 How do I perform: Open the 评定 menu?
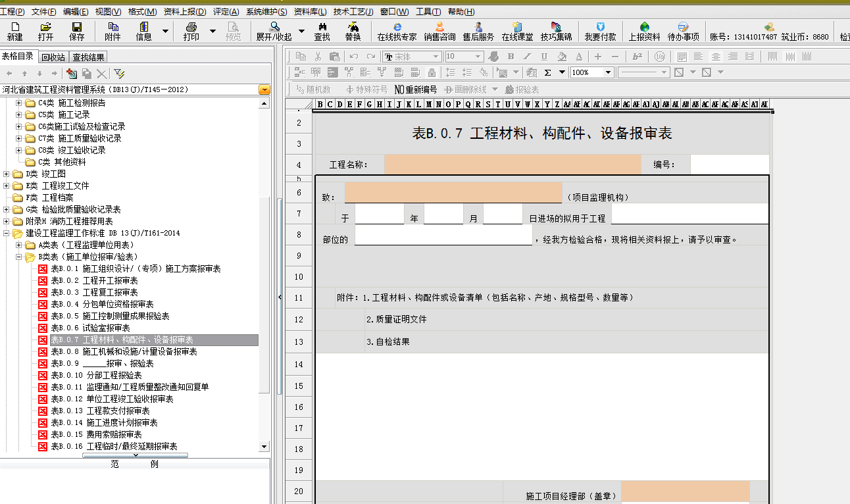coord(226,12)
